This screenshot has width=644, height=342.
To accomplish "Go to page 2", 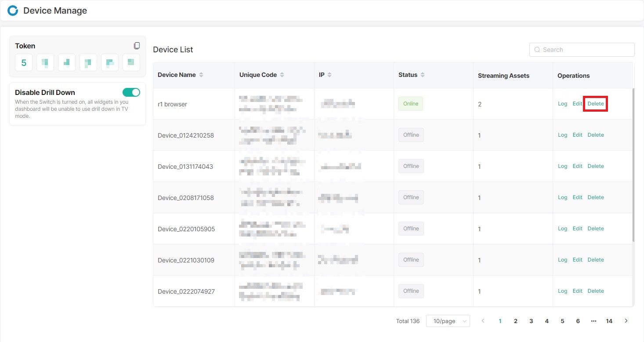I will (x=516, y=321).
